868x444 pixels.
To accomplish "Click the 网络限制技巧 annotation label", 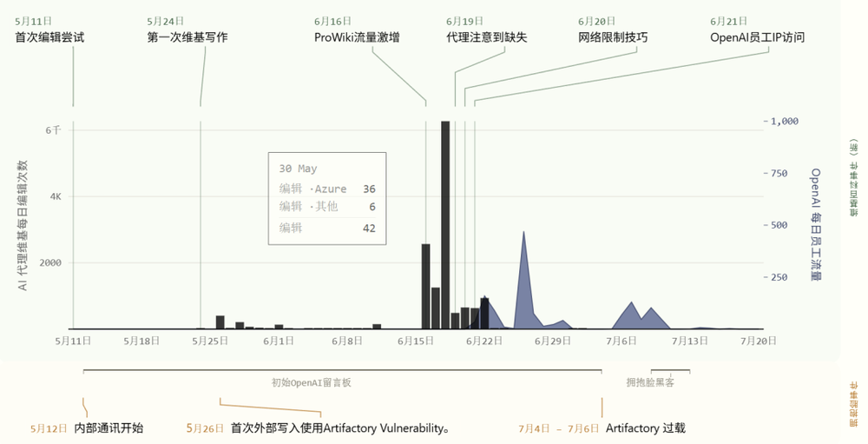I will pos(613,37).
